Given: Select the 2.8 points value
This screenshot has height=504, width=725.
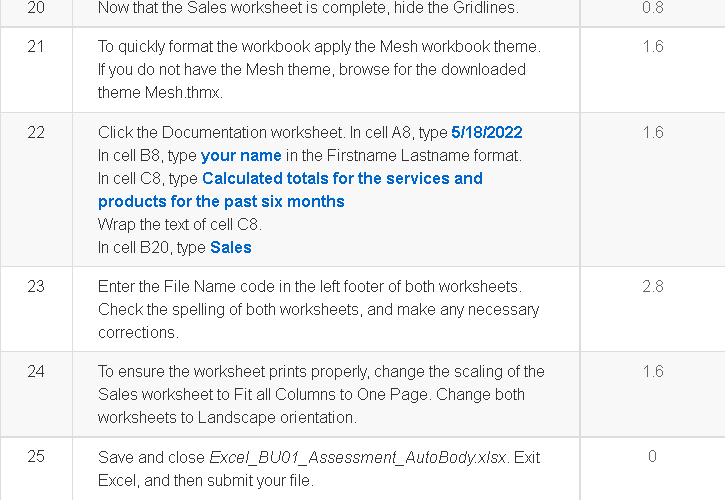Looking at the screenshot, I should (653, 287).
